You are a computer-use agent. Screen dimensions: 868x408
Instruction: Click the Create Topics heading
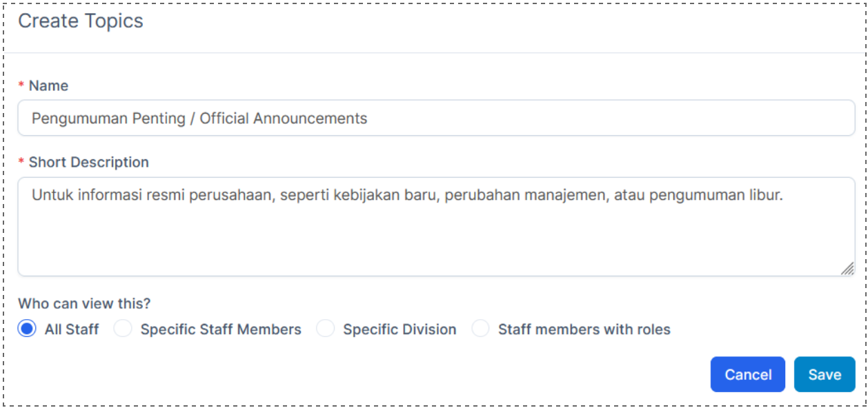[x=81, y=21]
